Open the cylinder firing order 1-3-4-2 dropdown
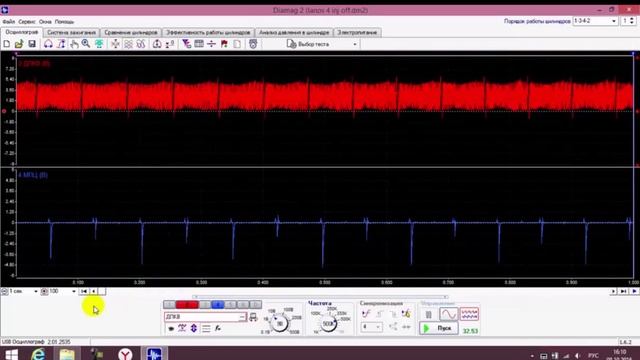Viewport: 640px width, 360px height. [595, 21]
